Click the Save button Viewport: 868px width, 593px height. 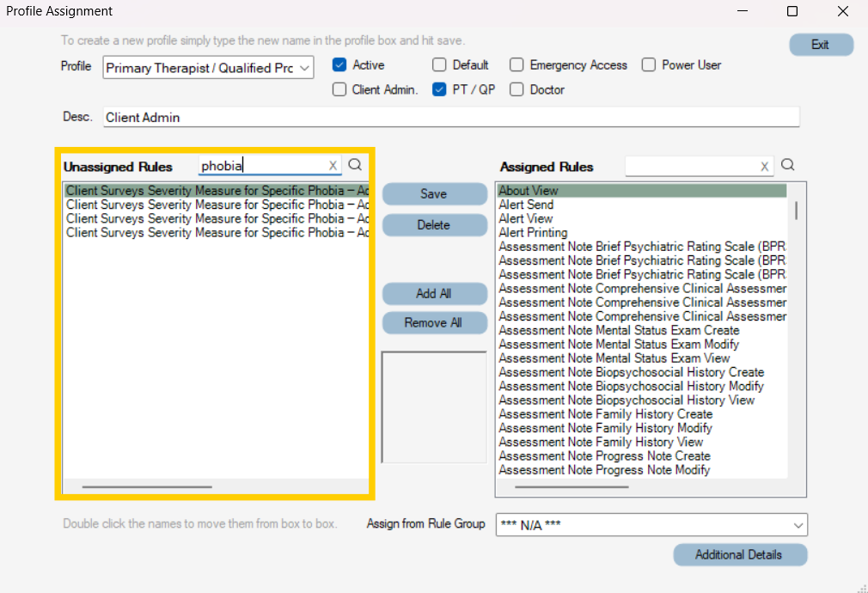tap(434, 193)
